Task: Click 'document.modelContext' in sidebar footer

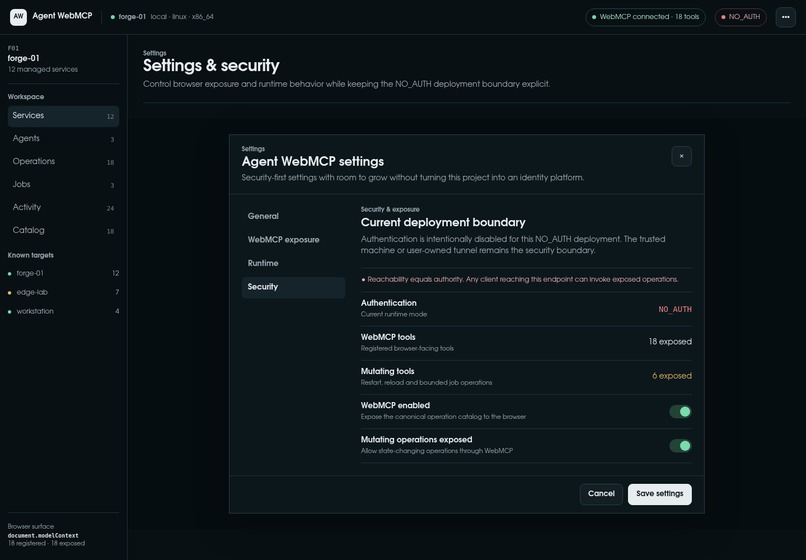Action: click(x=43, y=535)
